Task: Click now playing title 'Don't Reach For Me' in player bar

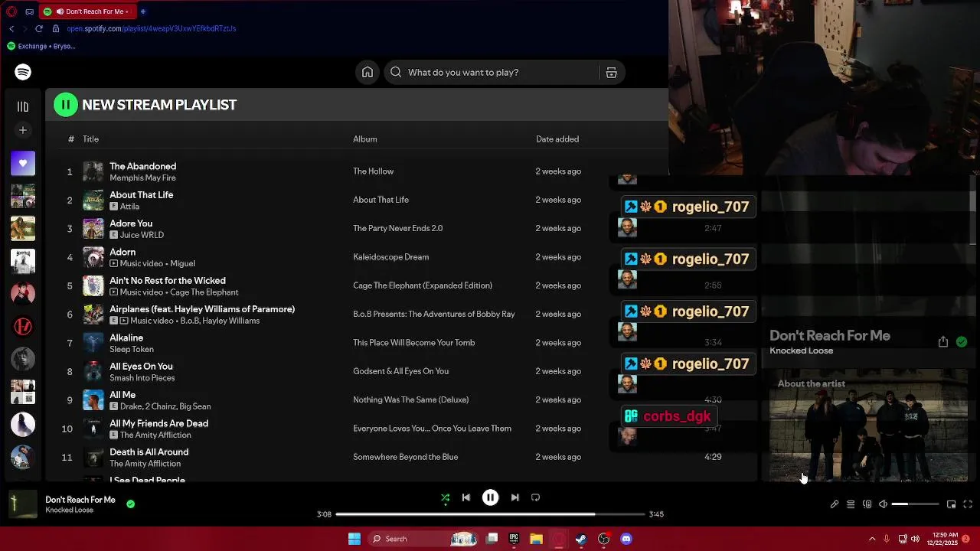Action: pos(80,500)
